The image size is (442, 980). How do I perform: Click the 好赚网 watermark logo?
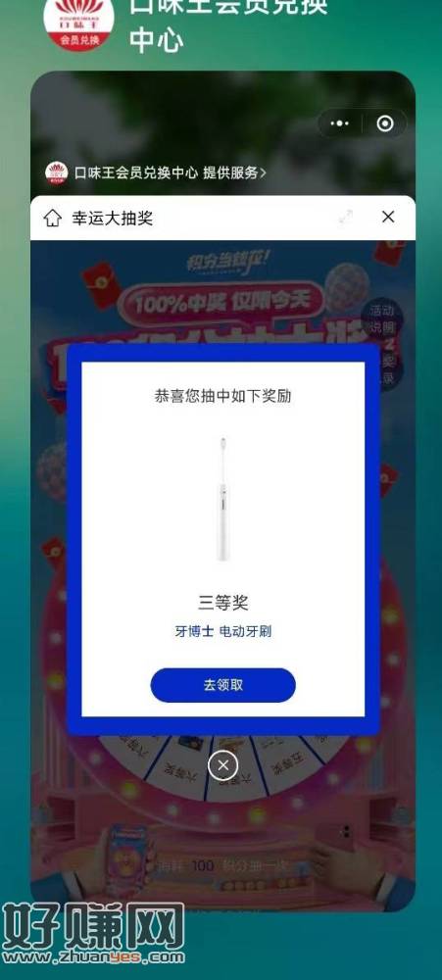pos(92,934)
